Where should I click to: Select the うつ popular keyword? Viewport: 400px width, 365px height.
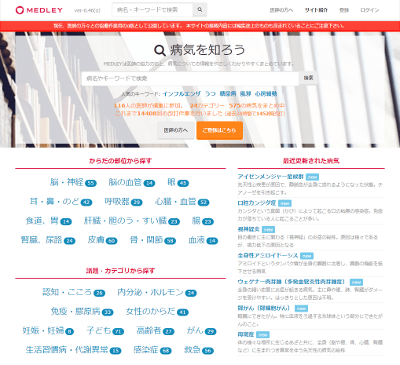(x=210, y=94)
